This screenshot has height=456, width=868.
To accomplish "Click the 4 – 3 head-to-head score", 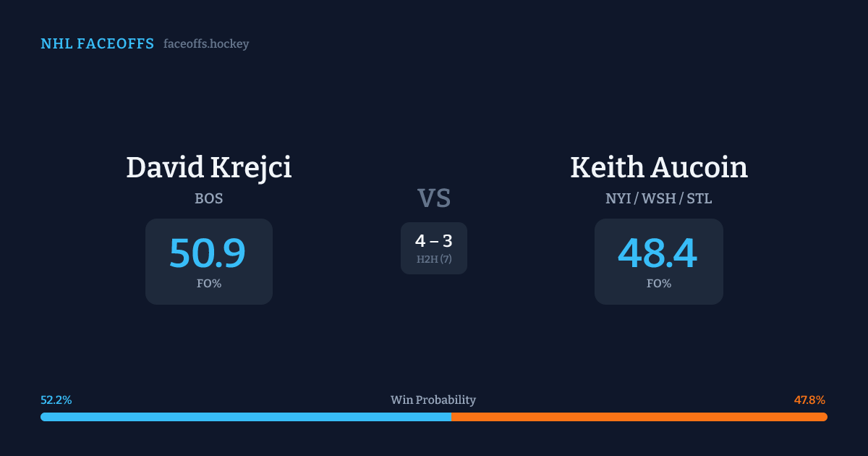I will (x=434, y=241).
